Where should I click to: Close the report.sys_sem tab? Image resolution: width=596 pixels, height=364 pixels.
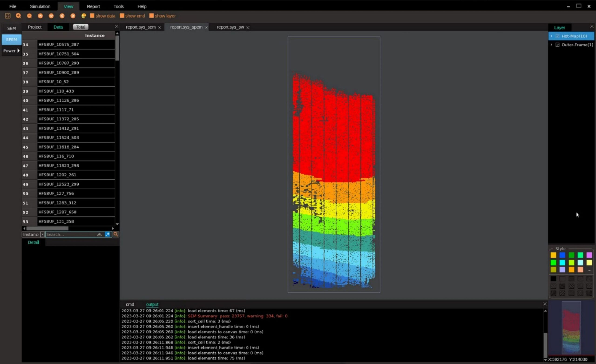(160, 27)
